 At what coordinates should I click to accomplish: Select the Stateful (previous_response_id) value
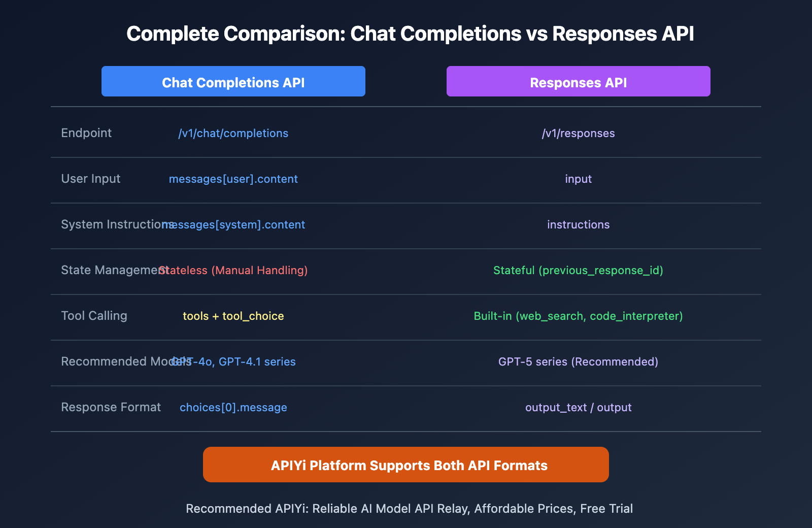(x=578, y=270)
